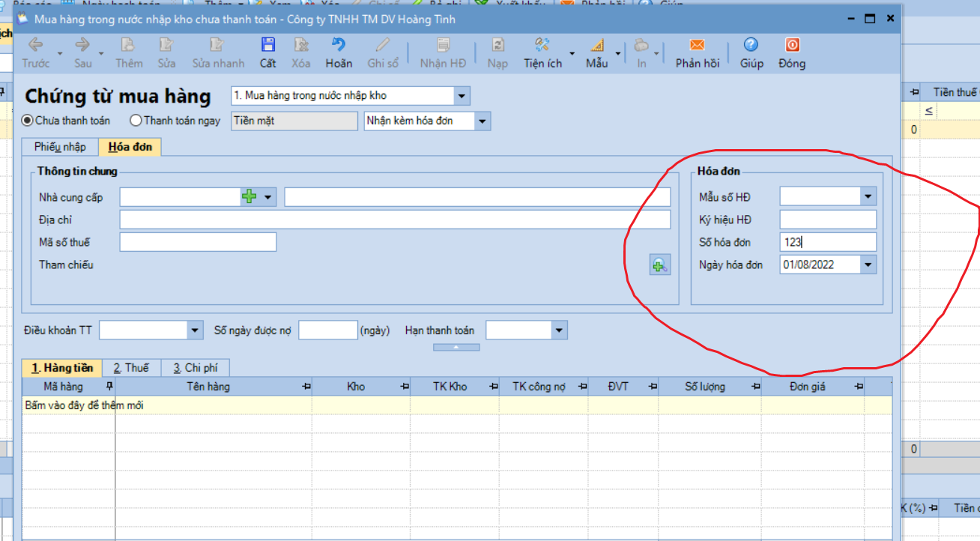Pin the TK Kho column
980x541 pixels.
coord(493,387)
